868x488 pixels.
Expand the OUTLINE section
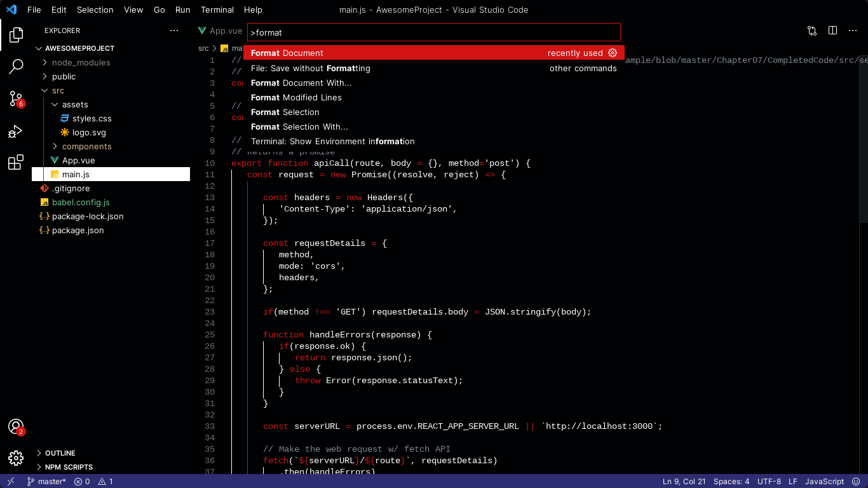click(111, 453)
